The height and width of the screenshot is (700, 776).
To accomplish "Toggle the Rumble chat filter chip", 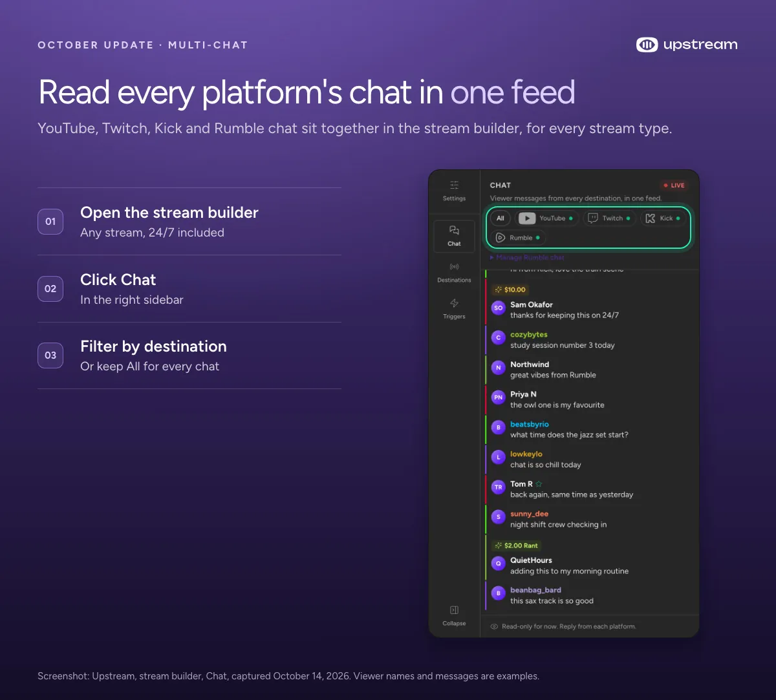I will tap(517, 238).
